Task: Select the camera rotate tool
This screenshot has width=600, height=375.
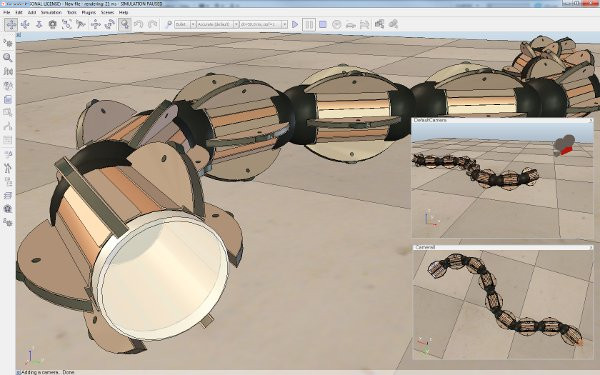Action: tap(25, 24)
